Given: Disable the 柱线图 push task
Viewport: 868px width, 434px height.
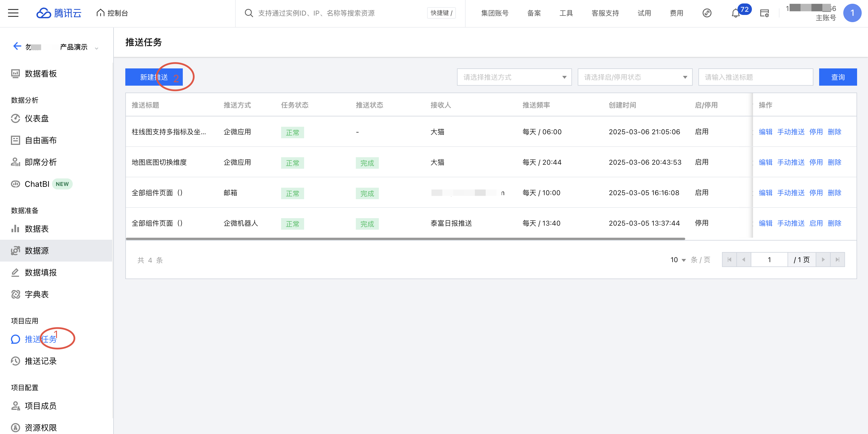Looking at the screenshot, I should tap(815, 132).
